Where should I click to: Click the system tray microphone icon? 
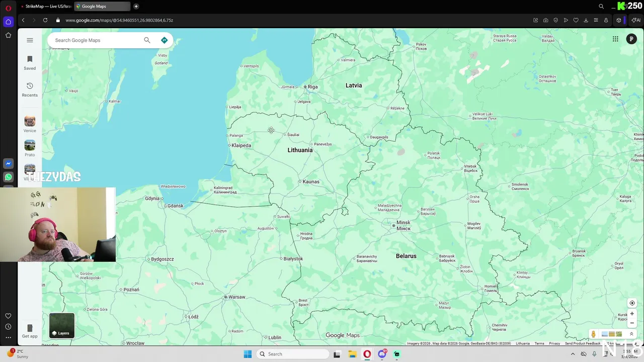click(594, 354)
